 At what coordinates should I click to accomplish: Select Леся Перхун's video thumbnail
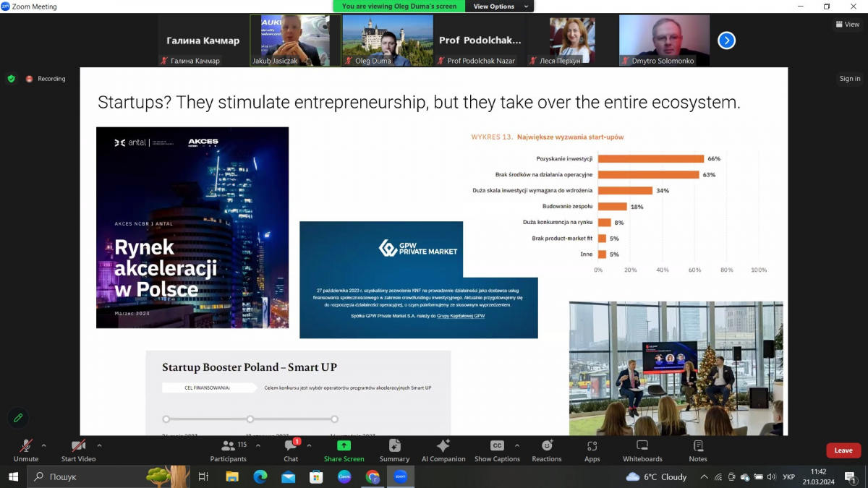(572, 40)
